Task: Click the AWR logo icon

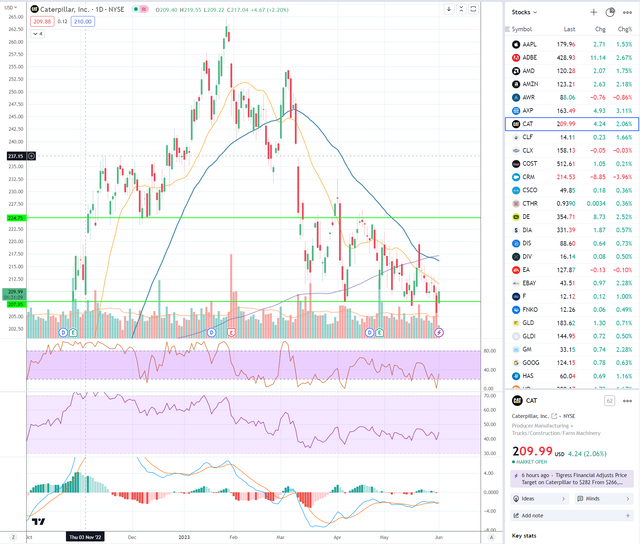Action: [x=516, y=97]
